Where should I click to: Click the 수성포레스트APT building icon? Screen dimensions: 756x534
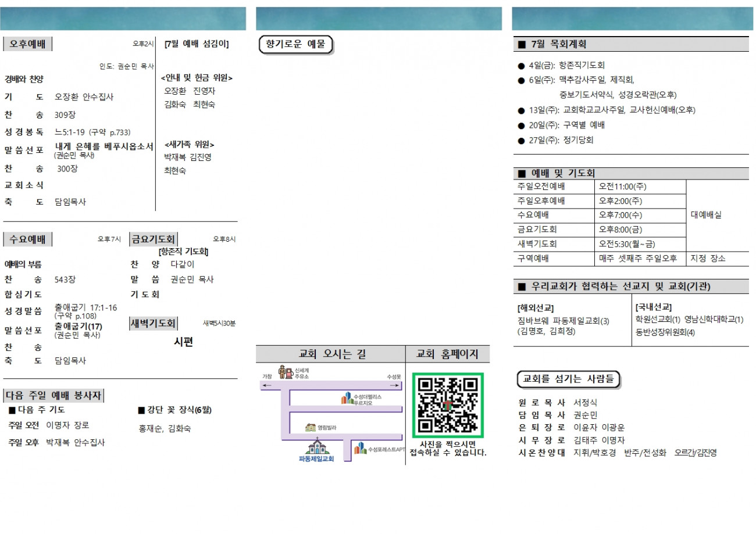coord(361,448)
